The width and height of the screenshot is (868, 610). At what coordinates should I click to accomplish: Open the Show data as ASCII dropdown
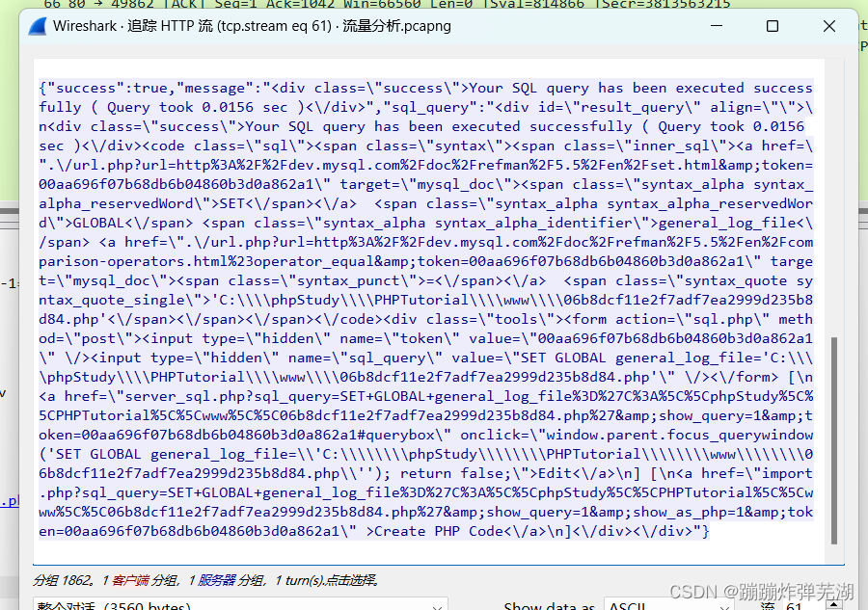668,604
